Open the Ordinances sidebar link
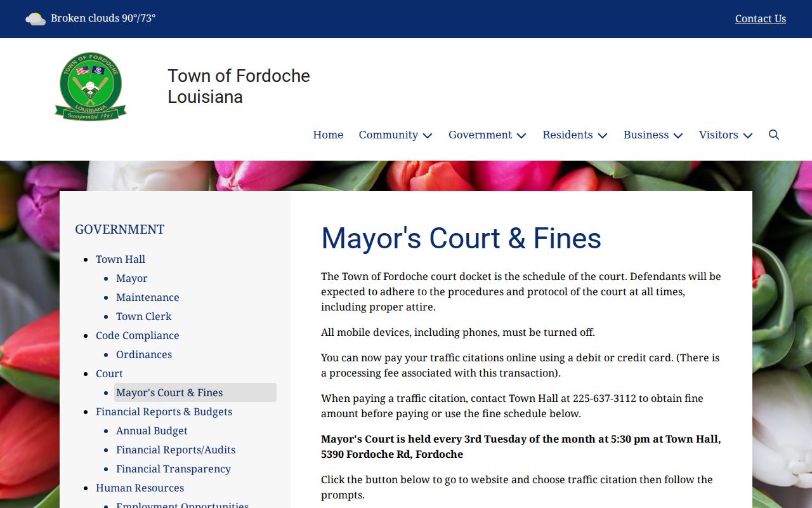This screenshot has width=812, height=508. click(144, 354)
